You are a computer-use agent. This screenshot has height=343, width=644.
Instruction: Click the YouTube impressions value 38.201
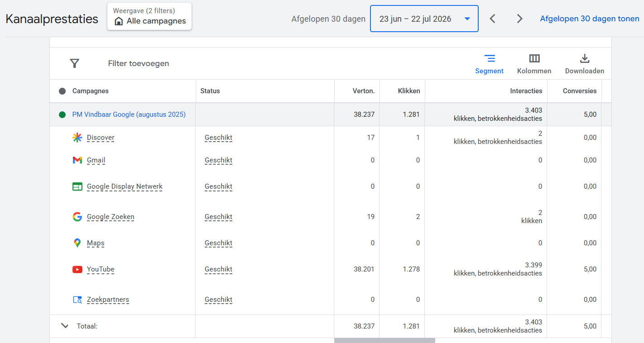pos(364,269)
